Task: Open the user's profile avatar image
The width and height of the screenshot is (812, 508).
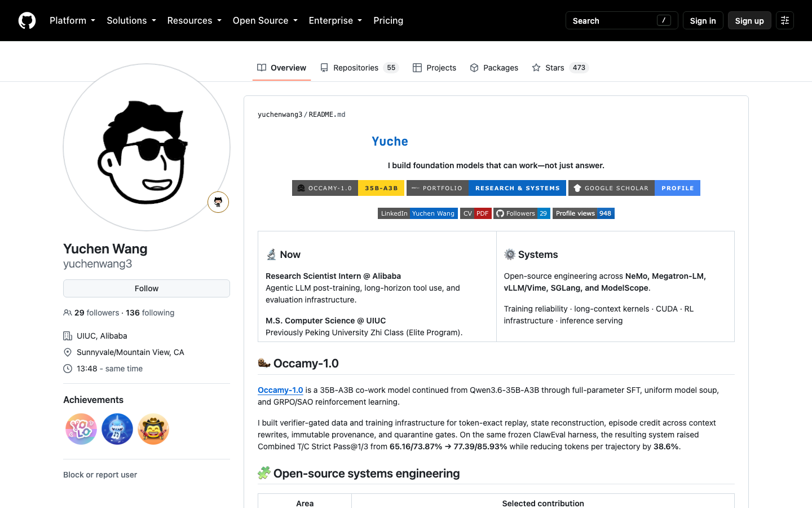Action: [147, 147]
